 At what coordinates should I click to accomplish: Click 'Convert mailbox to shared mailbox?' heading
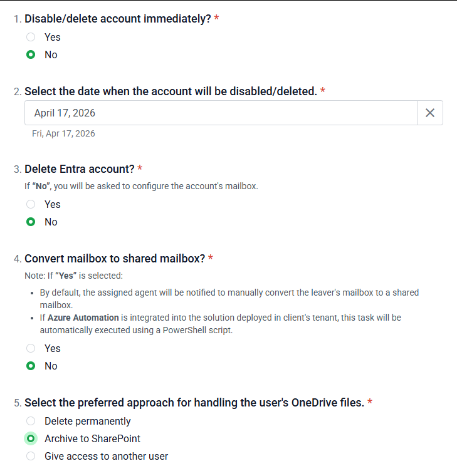(x=115, y=258)
